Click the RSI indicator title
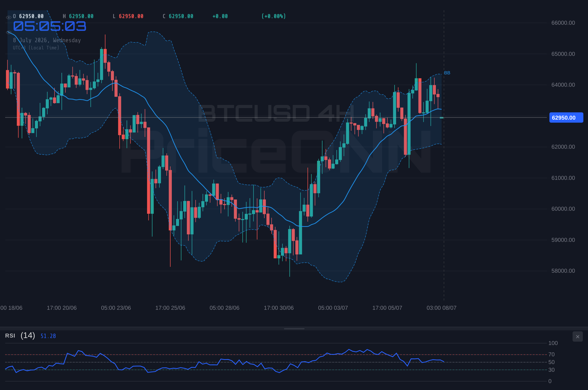The image size is (588, 390). (10, 336)
